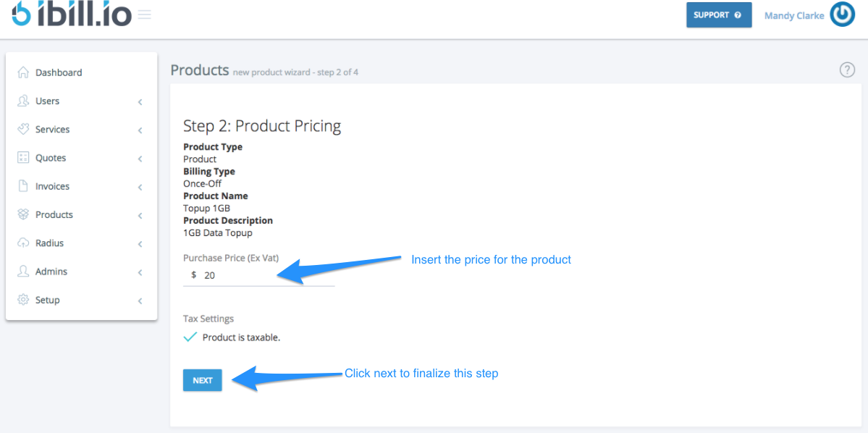Click the Users sidebar icon

(21, 101)
